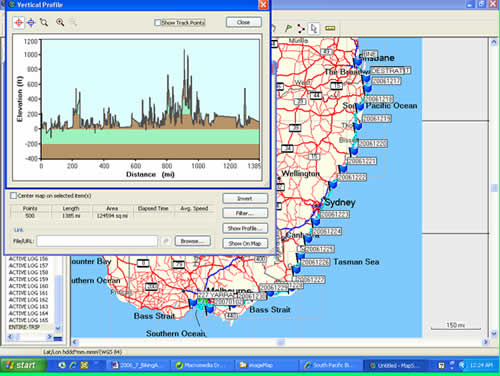Open the Start menu
This screenshot has width=500, height=376.
tap(23, 365)
